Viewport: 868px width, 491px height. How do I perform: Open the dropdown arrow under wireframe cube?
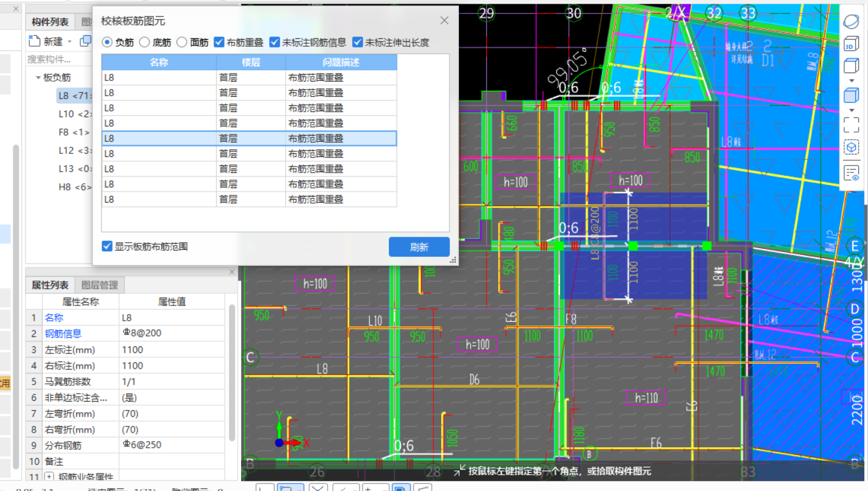850,80
